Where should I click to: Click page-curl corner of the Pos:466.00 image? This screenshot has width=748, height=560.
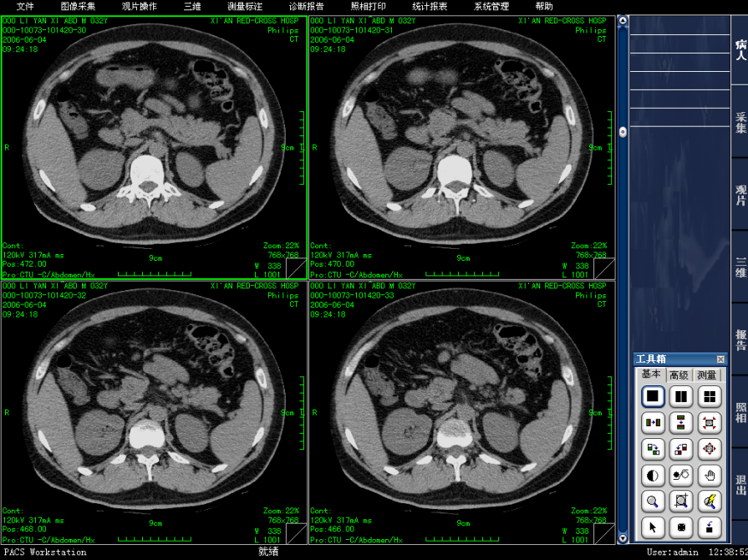[604, 534]
